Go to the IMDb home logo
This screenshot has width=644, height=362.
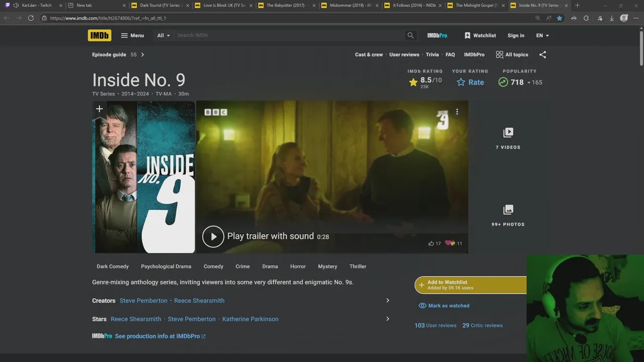(x=100, y=35)
